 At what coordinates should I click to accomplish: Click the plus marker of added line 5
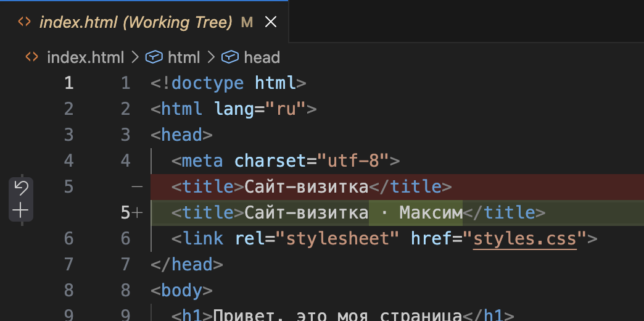[137, 213]
